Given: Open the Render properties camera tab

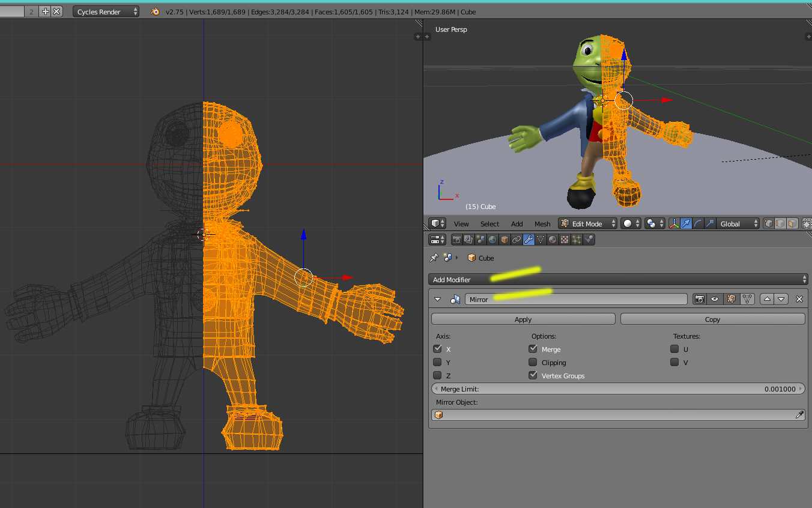Looking at the screenshot, I should click(457, 240).
